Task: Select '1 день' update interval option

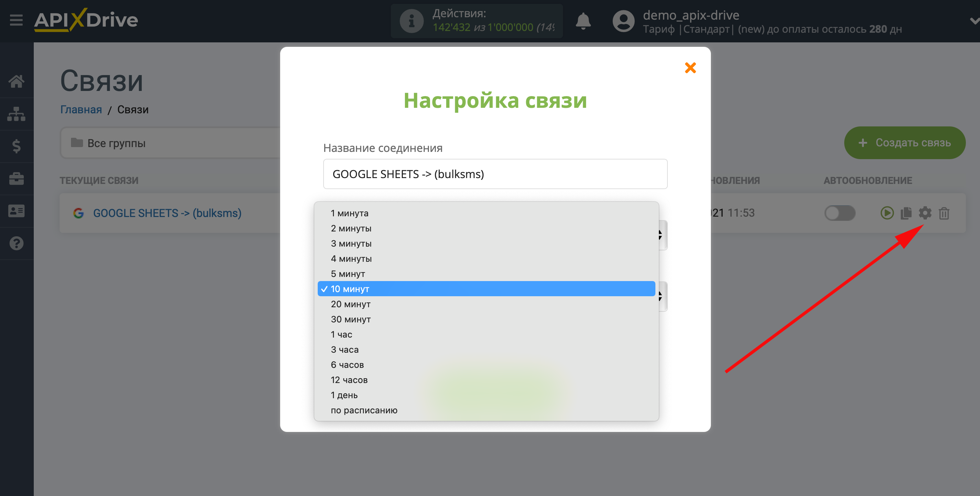Action: pyautogui.click(x=345, y=395)
